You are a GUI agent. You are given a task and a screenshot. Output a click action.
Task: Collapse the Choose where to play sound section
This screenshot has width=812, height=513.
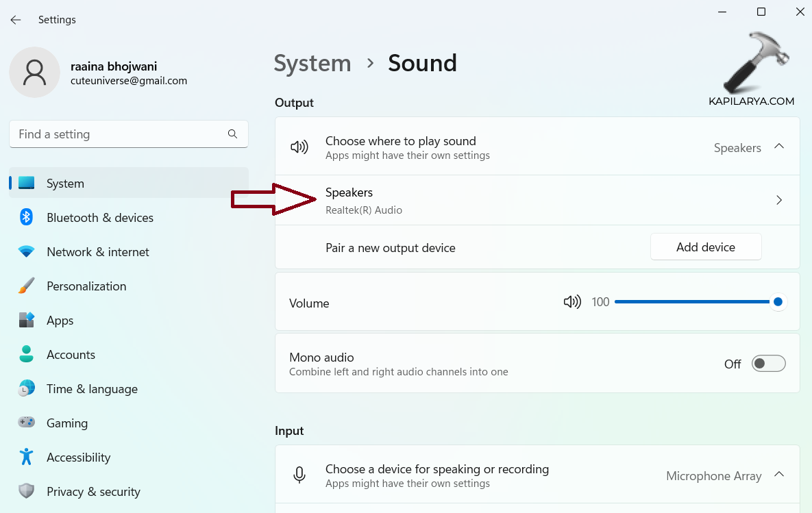coord(778,147)
